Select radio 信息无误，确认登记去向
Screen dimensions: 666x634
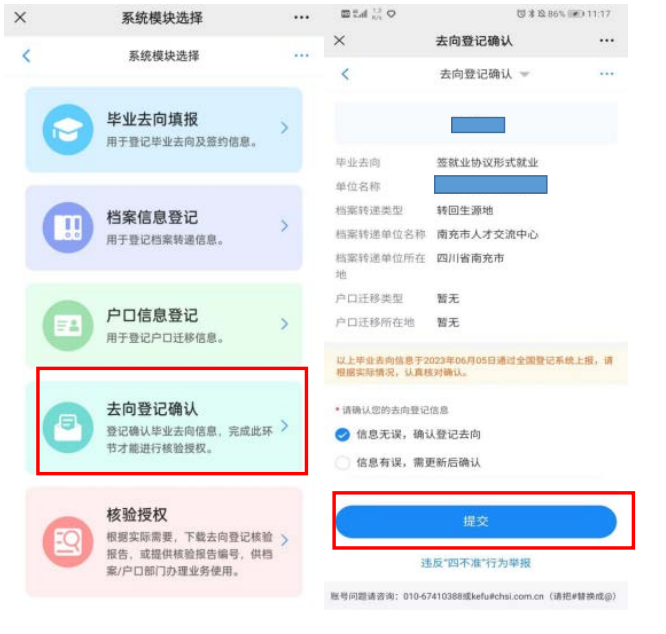(342, 434)
